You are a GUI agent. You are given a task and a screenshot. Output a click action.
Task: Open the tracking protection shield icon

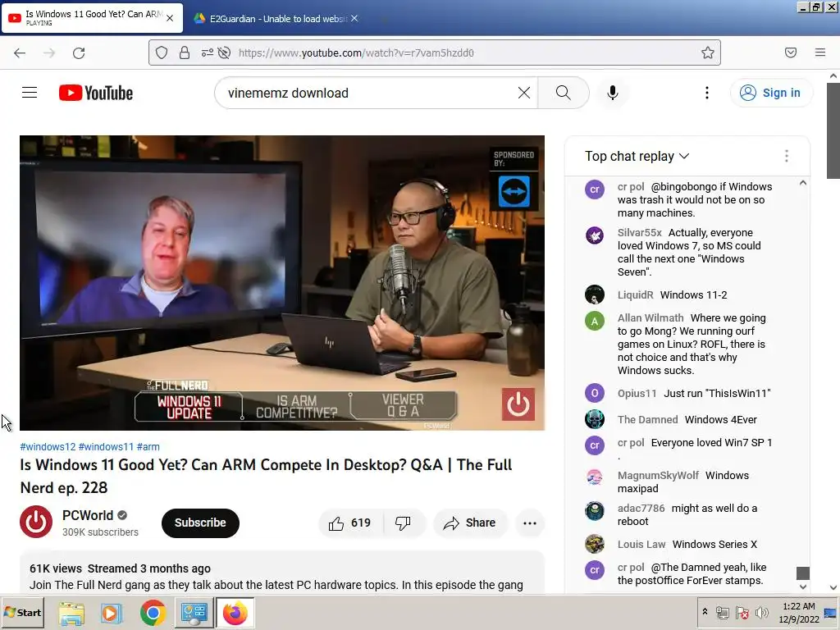pos(162,52)
